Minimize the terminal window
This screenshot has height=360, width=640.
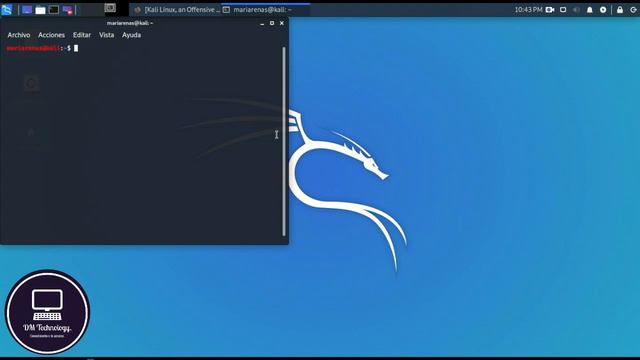pos(262,23)
